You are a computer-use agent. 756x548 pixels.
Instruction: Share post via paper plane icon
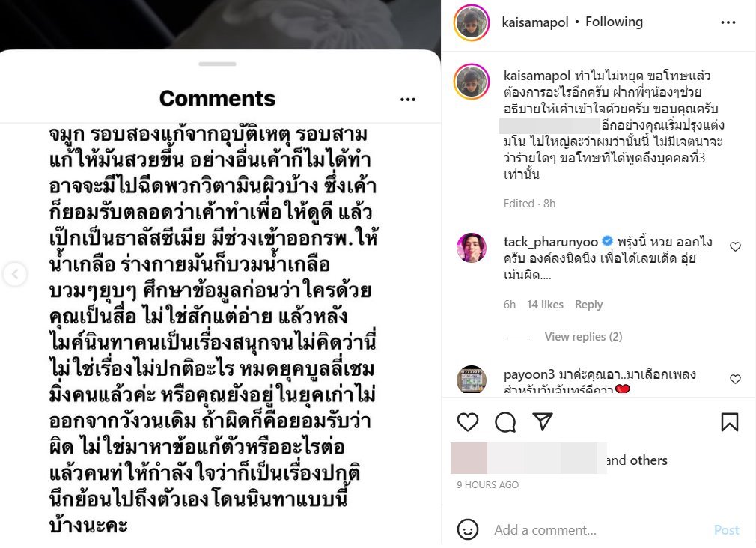pos(543,421)
